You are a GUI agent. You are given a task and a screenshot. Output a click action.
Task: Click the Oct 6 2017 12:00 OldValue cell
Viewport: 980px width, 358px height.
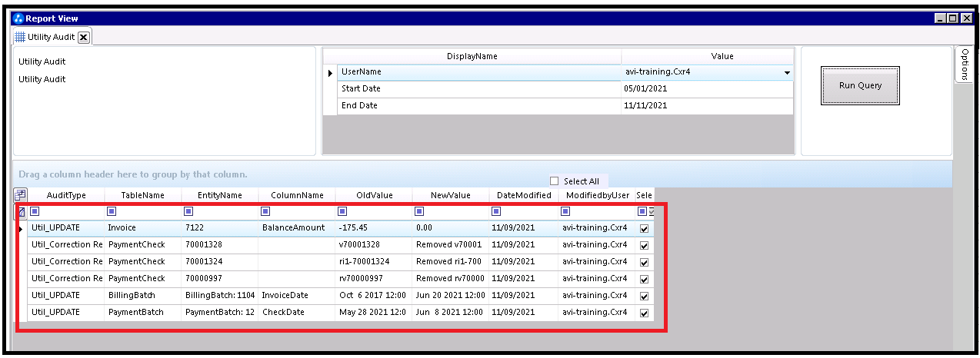374,296
